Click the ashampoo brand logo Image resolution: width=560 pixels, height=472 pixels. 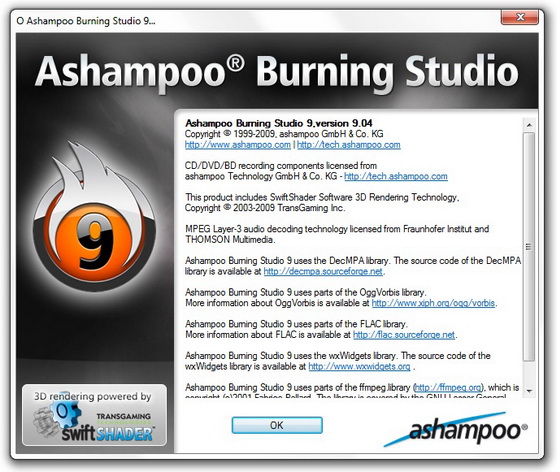pos(456,430)
